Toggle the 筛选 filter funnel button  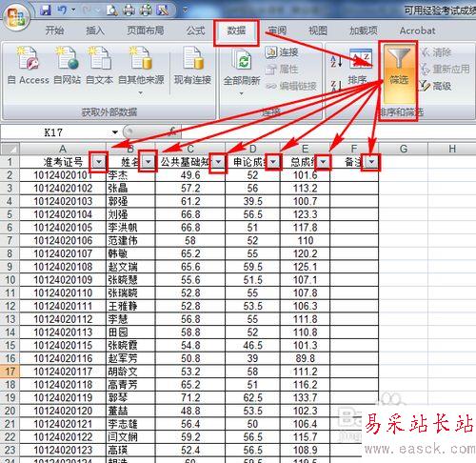[x=399, y=73]
